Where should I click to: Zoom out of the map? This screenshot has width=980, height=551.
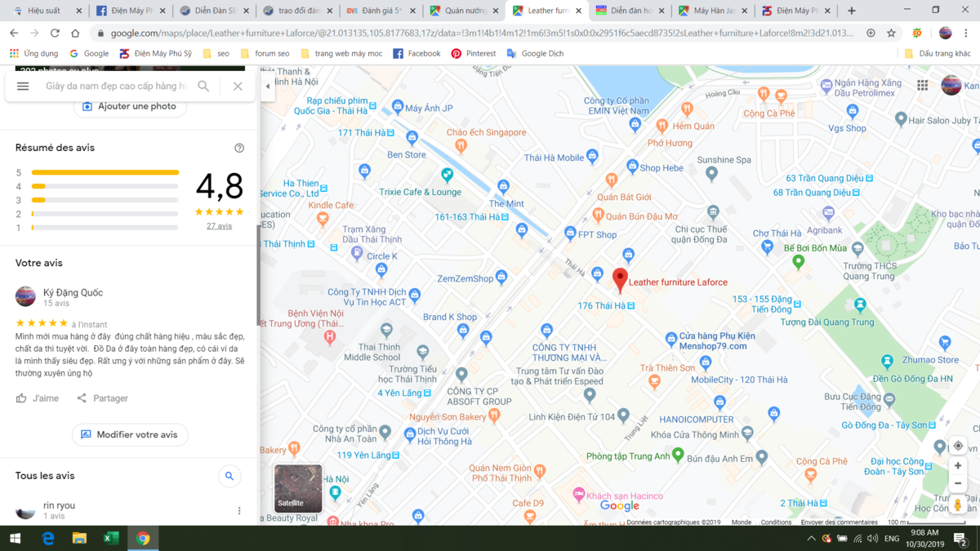(958, 483)
